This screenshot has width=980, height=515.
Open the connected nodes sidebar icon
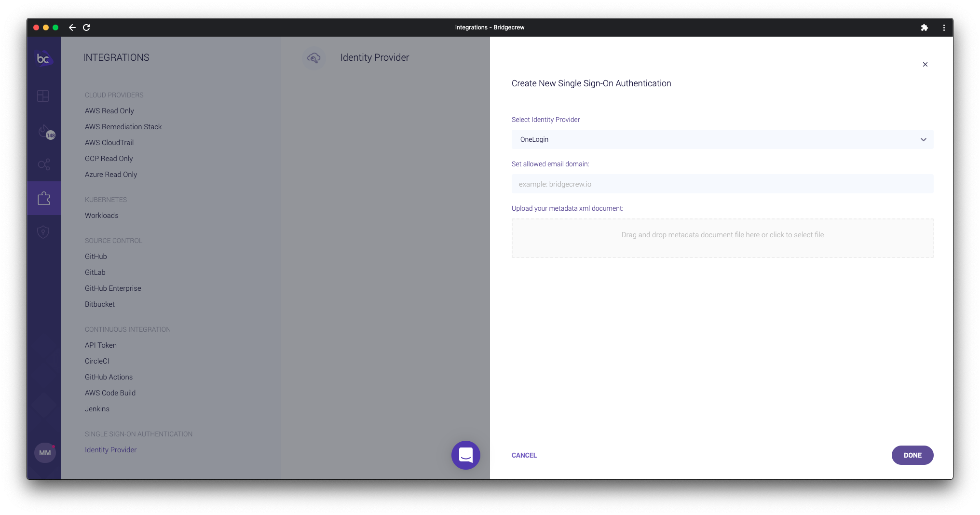point(44,164)
